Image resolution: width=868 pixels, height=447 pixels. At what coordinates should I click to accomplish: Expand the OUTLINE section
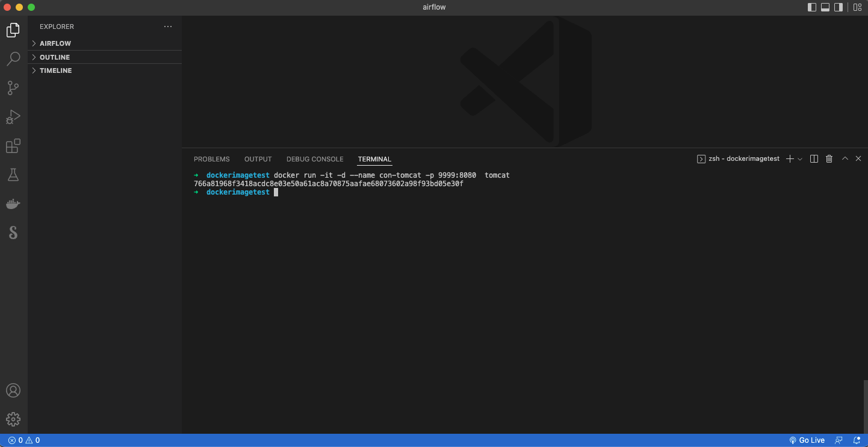coord(105,57)
